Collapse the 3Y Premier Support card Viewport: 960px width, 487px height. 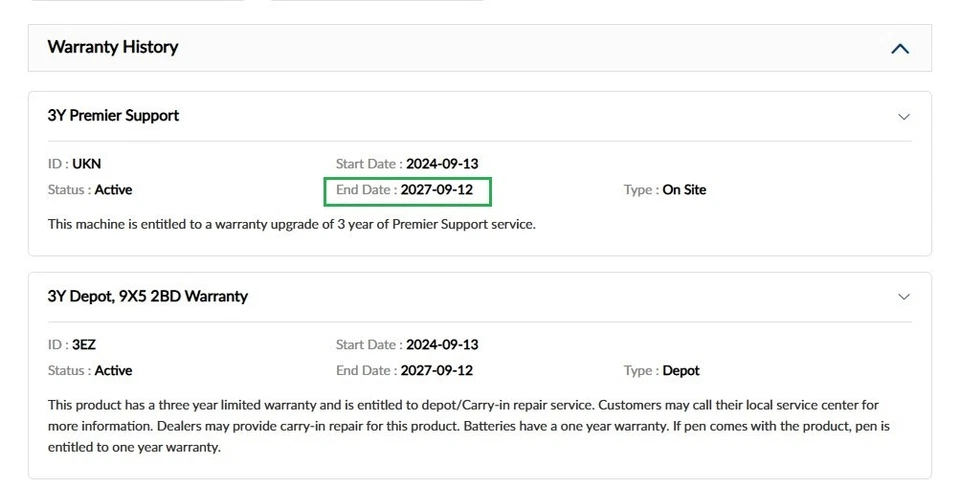904,116
